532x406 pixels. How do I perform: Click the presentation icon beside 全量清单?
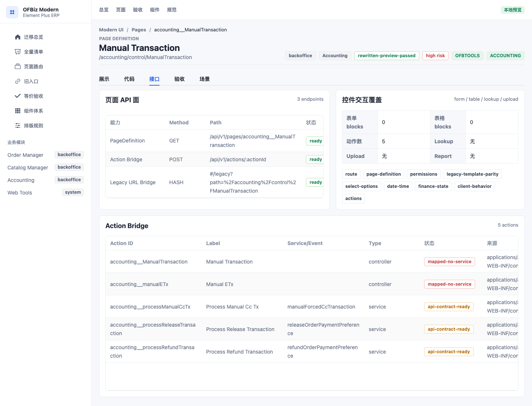tap(18, 52)
